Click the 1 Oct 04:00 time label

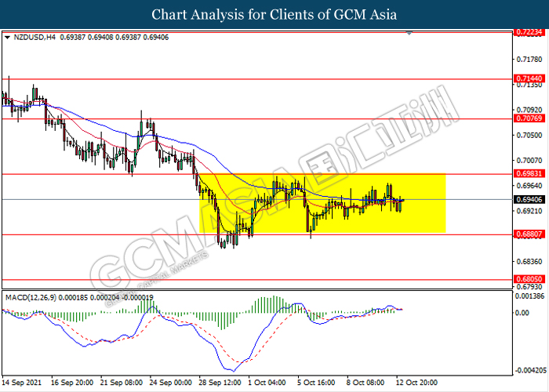(x=267, y=383)
